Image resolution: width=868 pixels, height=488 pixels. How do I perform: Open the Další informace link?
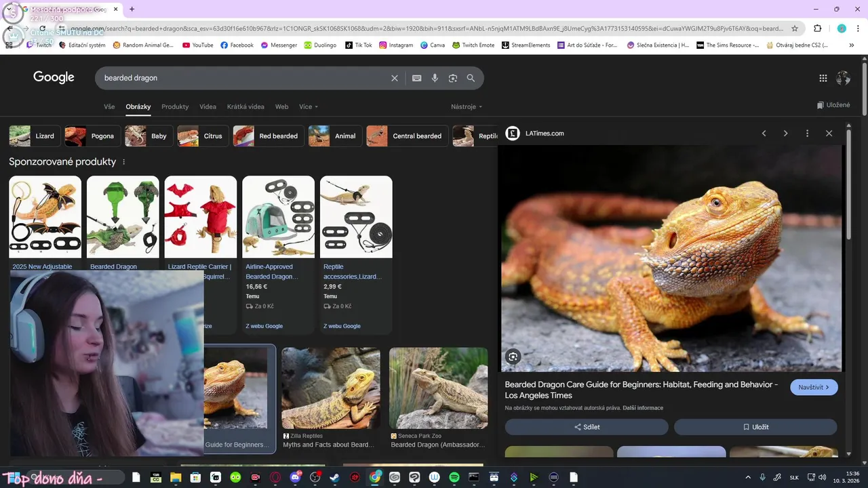(x=643, y=408)
